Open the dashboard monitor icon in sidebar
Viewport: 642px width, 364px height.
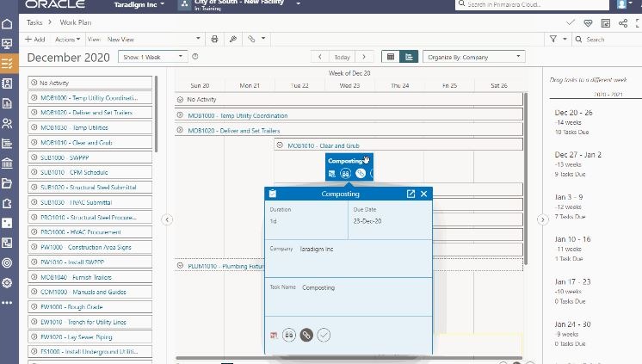(x=7, y=44)
